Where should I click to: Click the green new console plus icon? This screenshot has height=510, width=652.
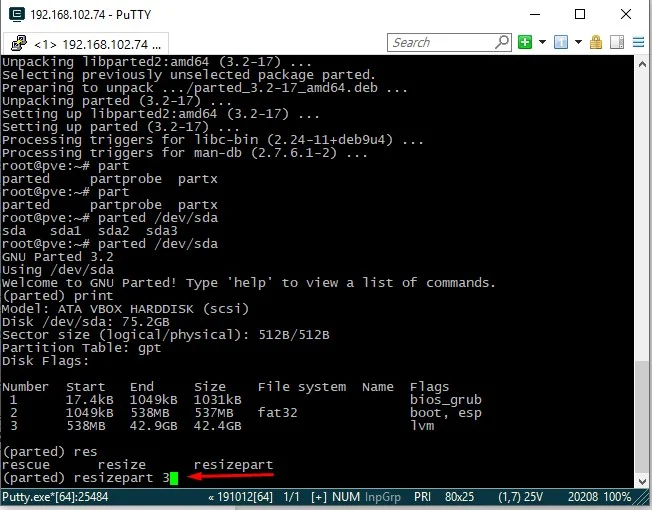pyautogui.click(x=525, y=42)
